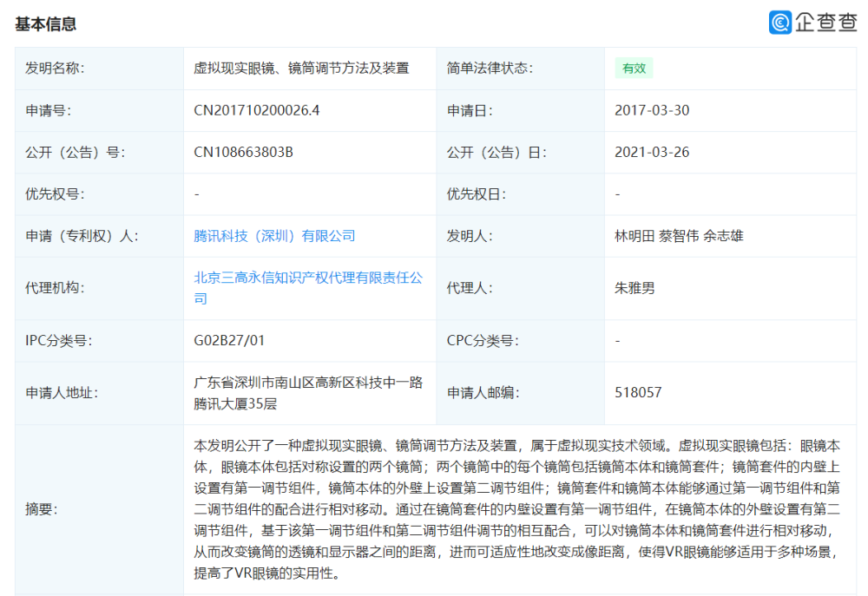Click the 公开（公告）号 label
The image size is (868, 596).
(75, 152)
